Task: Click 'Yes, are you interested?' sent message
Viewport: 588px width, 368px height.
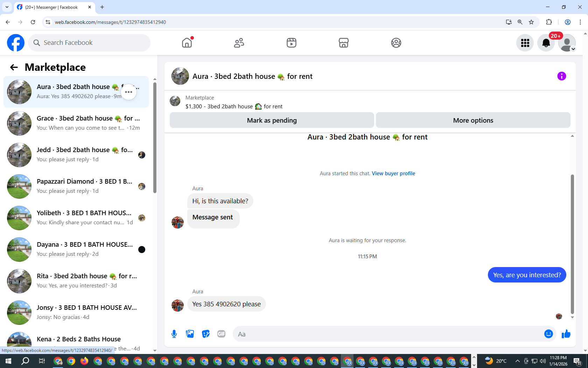Action: (527, 275)
